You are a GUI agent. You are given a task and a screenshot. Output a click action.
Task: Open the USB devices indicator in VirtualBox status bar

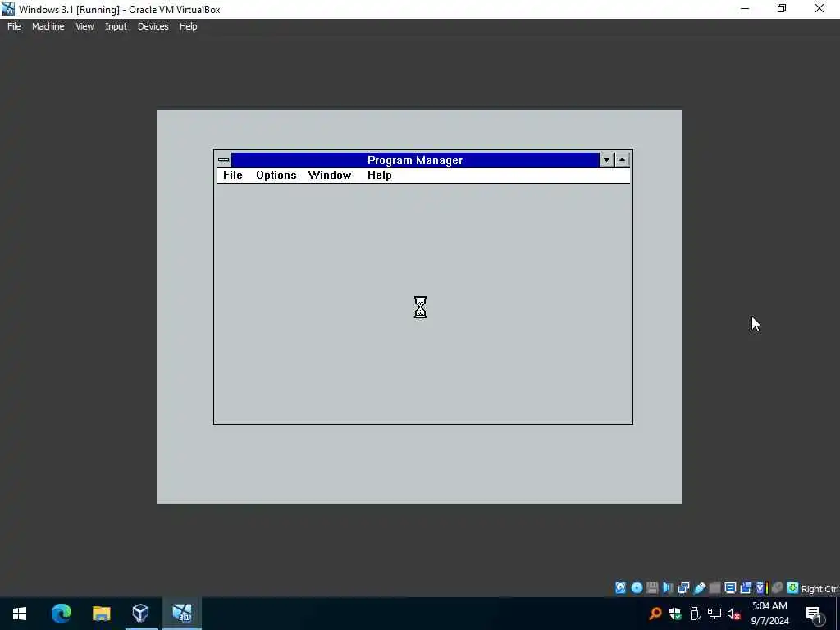click(699, 587)
